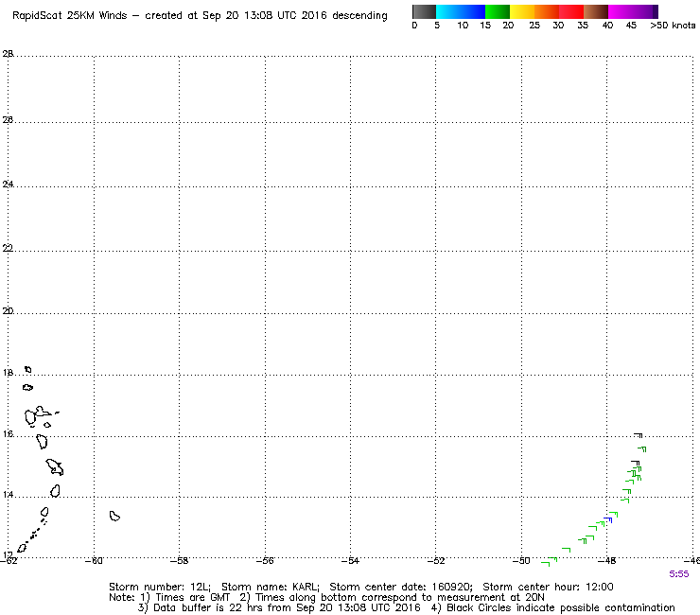
Task: Click the '>50 knots' legend label
Action: (673, 26)
